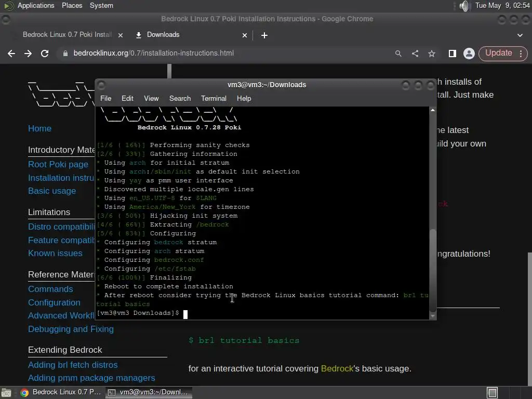
Task: Go forward in Chrome history
Action: (28, 54)
